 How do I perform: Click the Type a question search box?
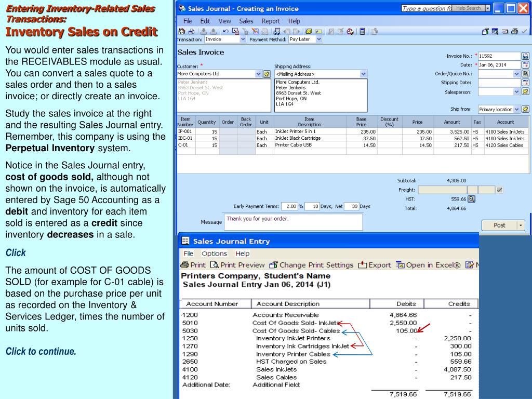[x=426, y=8]
